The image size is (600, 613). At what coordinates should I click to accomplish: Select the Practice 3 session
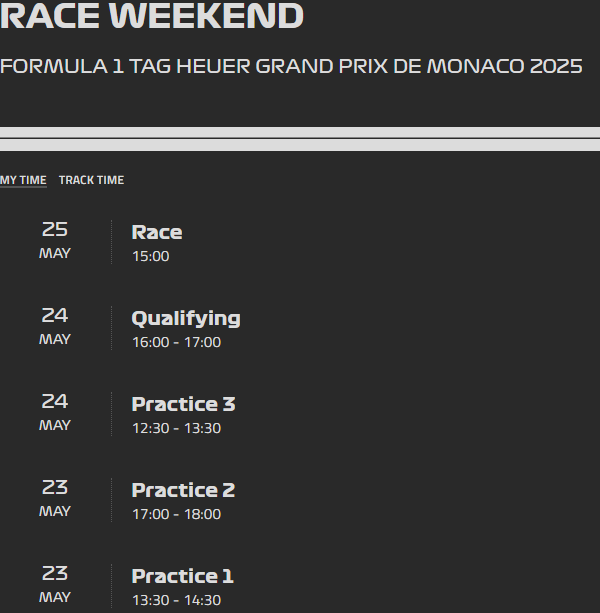(183, 404)
